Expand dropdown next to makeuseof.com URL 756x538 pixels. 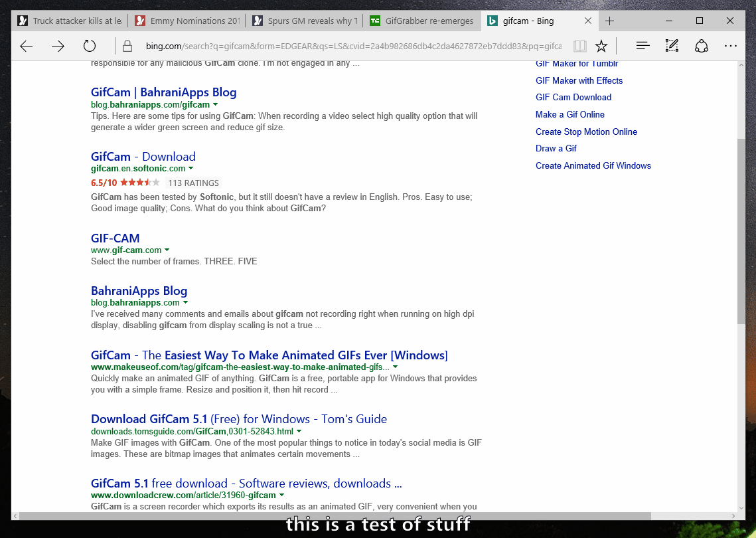pyautogui.click(x=396, y=367)
